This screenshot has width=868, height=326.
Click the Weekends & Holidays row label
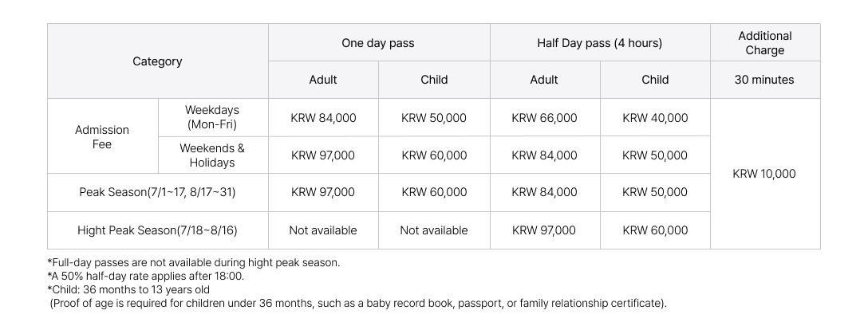[212, 155]
